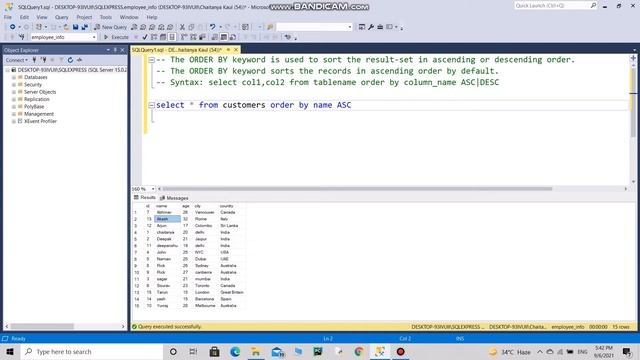Select the PolyBase tree item

[34, 107]
